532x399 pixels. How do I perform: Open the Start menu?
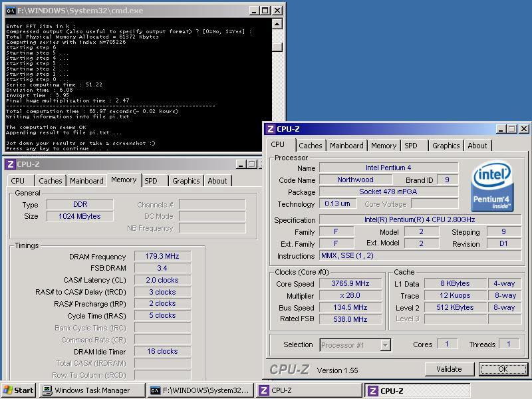(x=19, y=390)
